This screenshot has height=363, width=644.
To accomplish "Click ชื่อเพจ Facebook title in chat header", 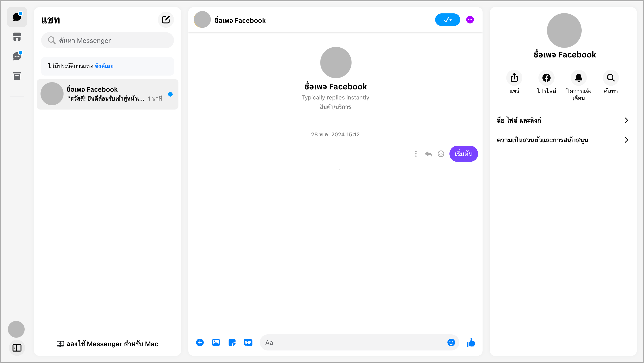I will 240,20.
